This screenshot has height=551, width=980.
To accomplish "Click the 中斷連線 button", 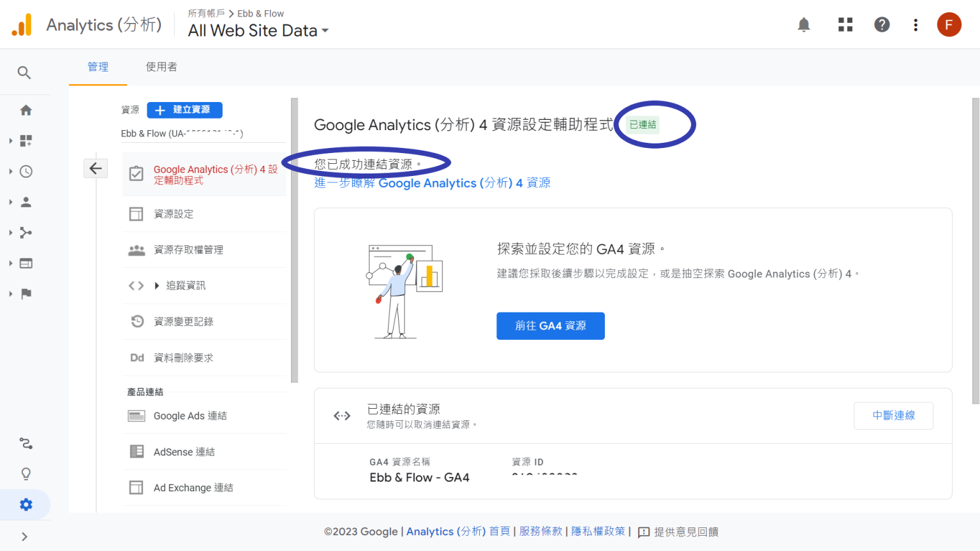I will tap(893, 415).
